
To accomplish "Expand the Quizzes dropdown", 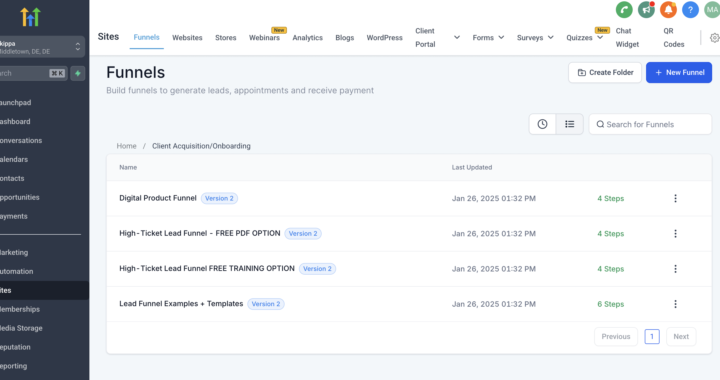I will [585, 38].
